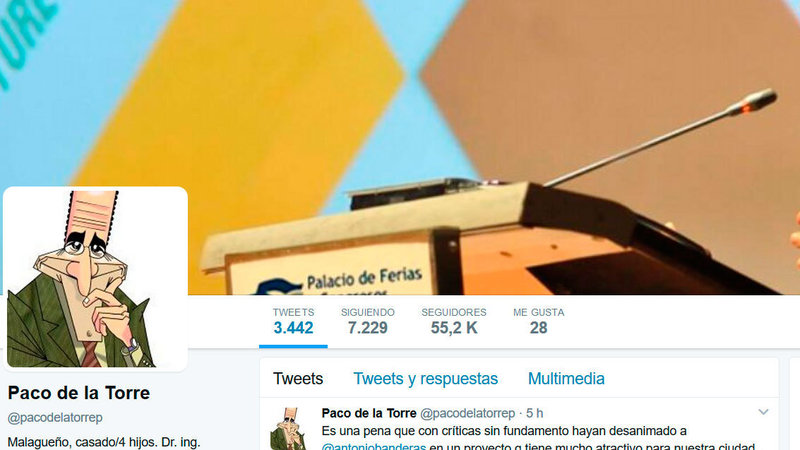Screen dimensions: 800x450
Task: Click the tweet author name Paco de la Torre
Action: click(369, 413)
